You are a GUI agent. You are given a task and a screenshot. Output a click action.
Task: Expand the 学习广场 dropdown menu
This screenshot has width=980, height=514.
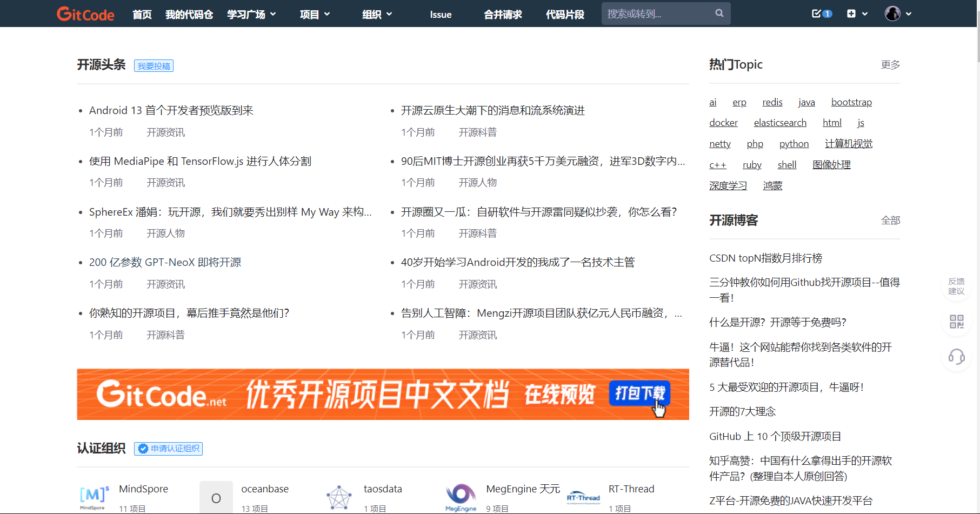pos(251,14)
